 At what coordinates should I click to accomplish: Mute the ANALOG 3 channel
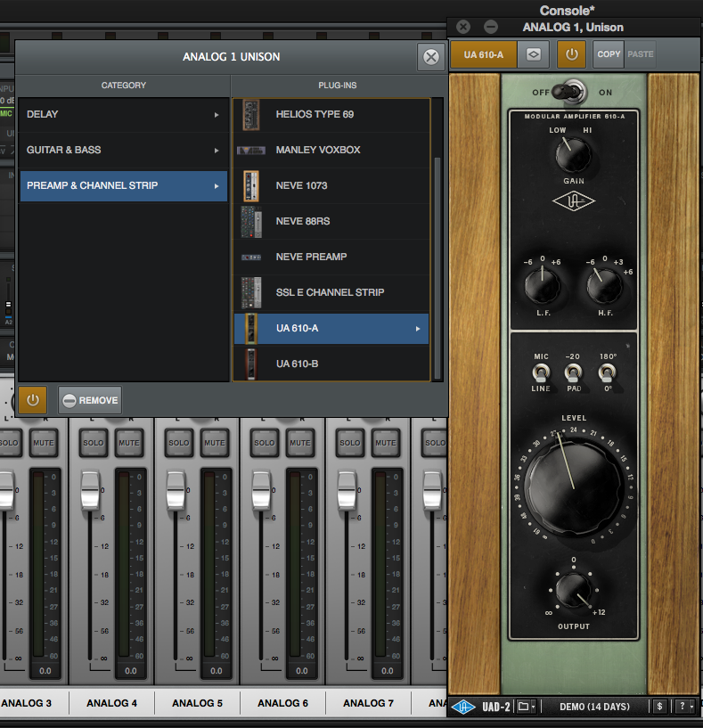(x=44, y=443)
